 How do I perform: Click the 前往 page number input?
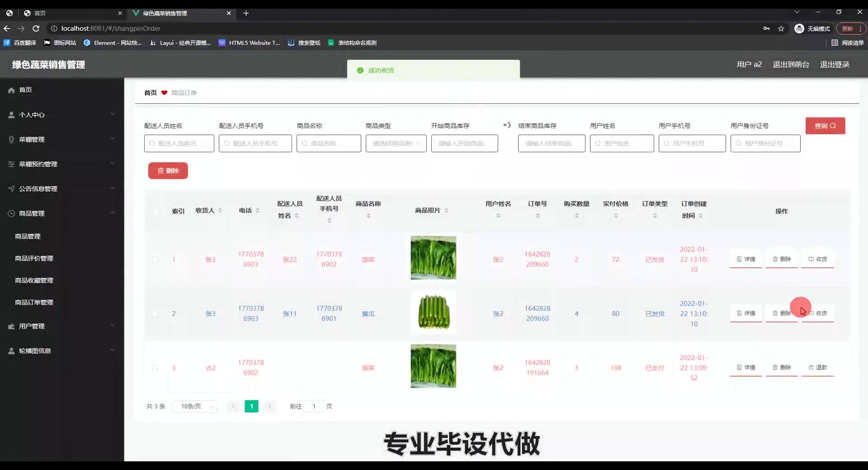point(314,406)
